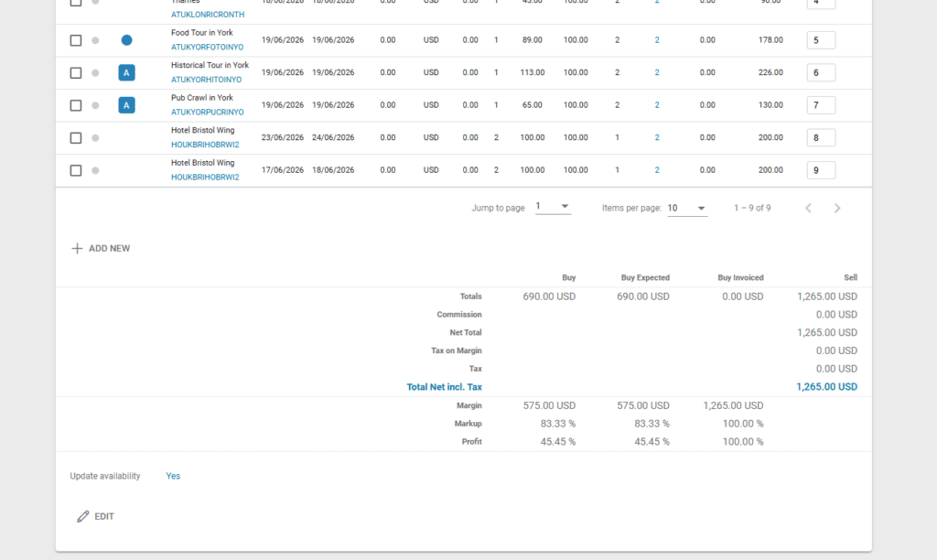Viewport: 937px width, 560px height.
Task: Expand the Items per page dropdown
Action: pos(686,209)
